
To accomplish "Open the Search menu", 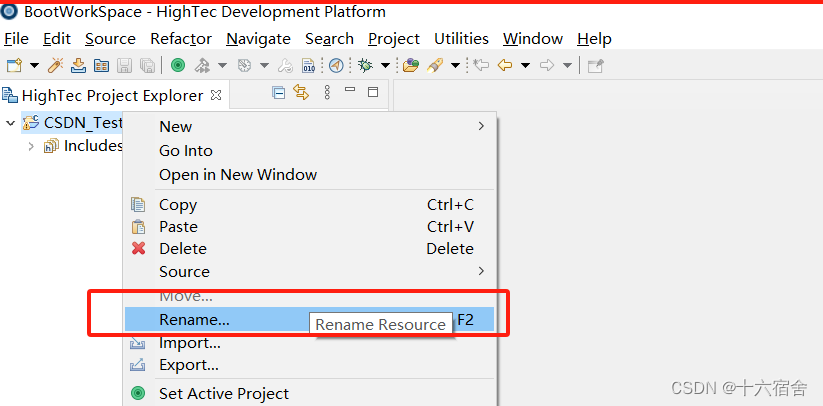I will click(330, 39).
